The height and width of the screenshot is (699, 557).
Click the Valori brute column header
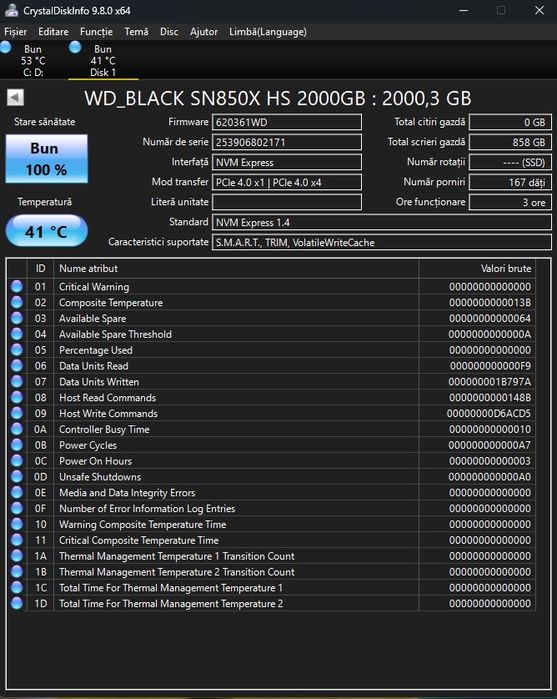point(477,268)
